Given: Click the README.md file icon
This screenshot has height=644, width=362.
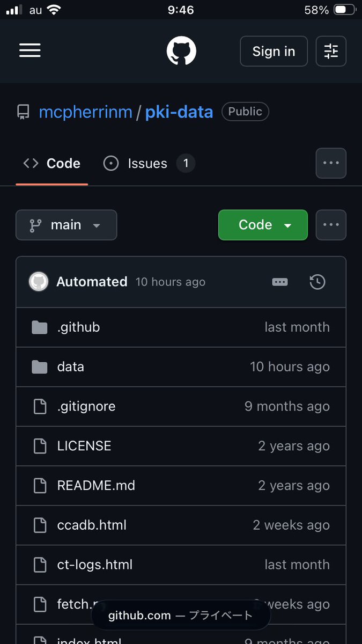Looking at the screenshot, I should (x=40, y=486).
